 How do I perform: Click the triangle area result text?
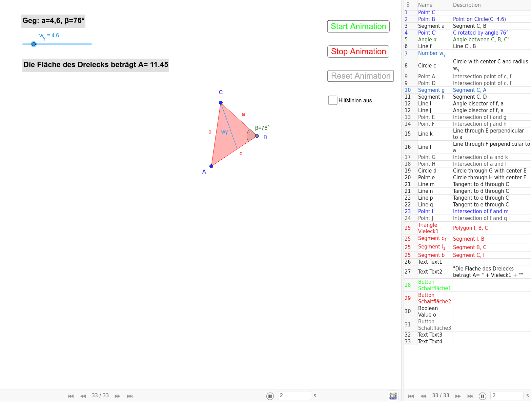pyautogui.click(x=96, y=65)
